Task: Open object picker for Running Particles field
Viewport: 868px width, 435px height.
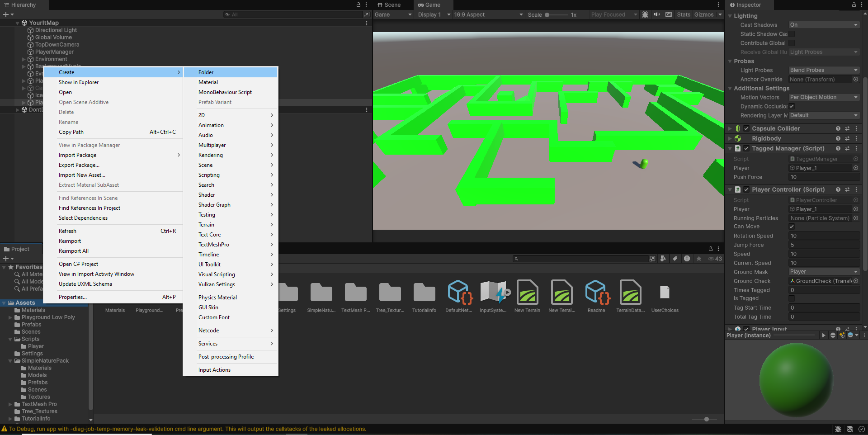Action: pos(856,218)
